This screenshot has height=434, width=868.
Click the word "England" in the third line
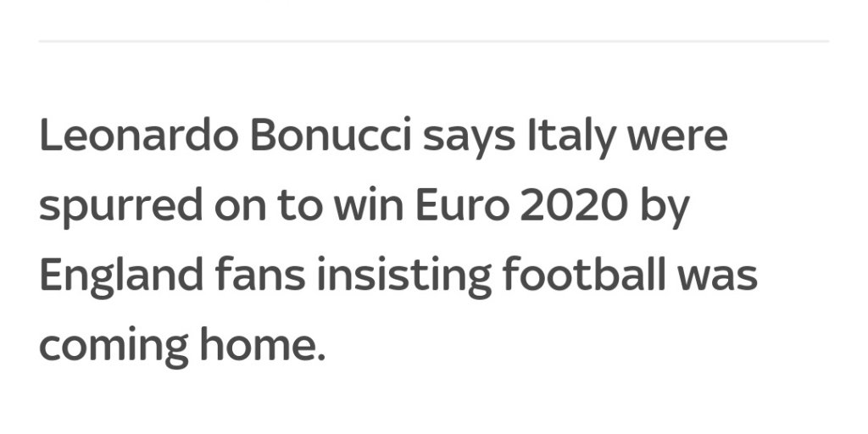coord(121,277)
